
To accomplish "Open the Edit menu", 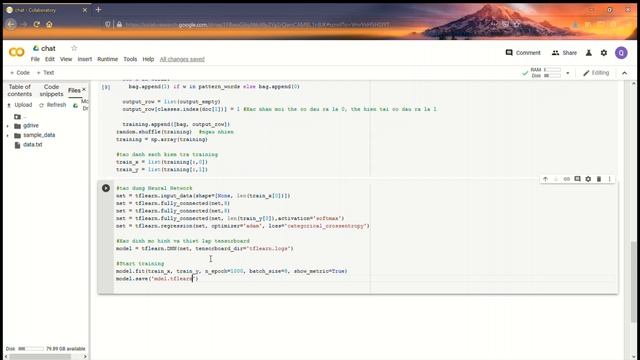I will (50, 59).
